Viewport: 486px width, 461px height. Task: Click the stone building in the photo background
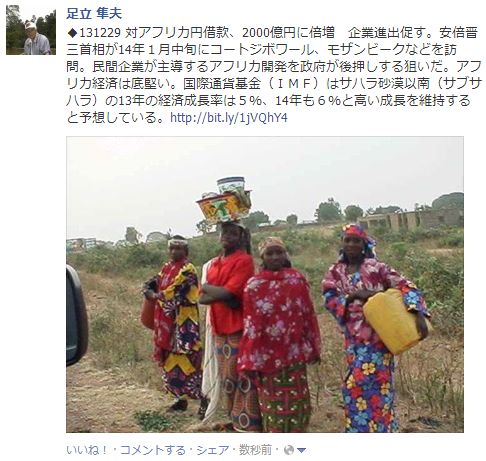411,219
